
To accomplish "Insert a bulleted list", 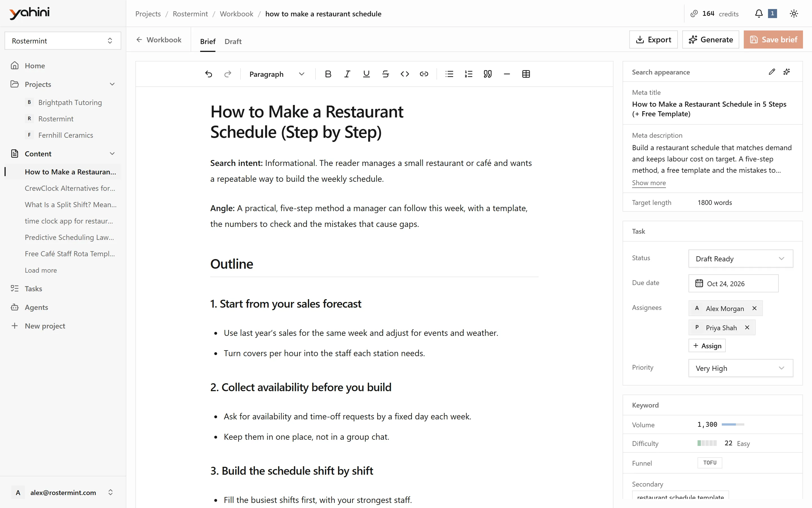I will tap(449, 74).
